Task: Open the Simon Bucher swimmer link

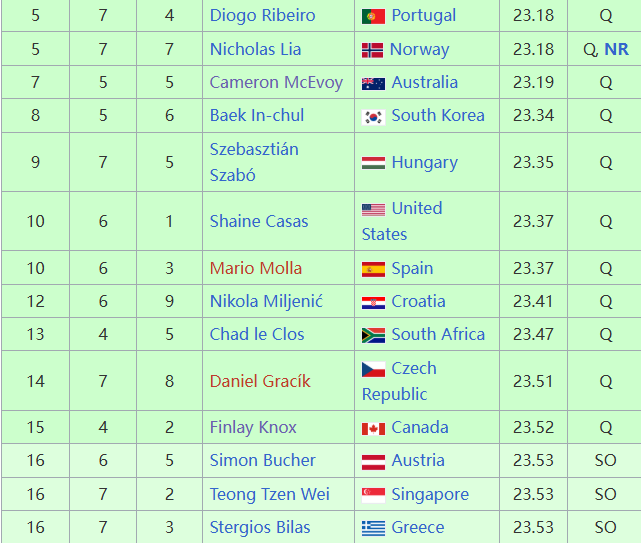Action: 262,460
